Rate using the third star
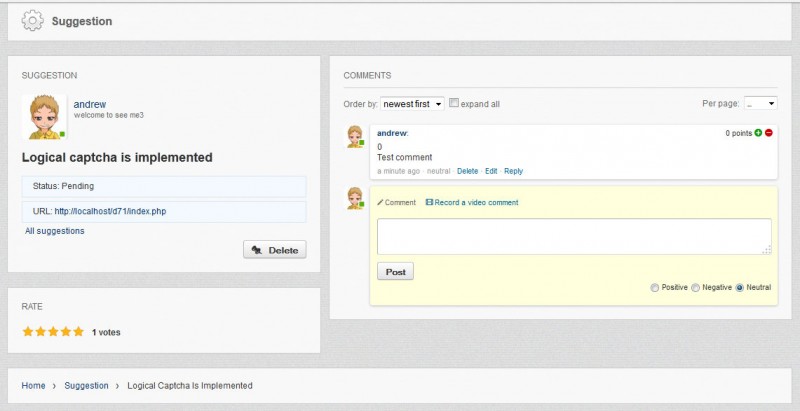The image size is (800, 411). pos(53,332)
